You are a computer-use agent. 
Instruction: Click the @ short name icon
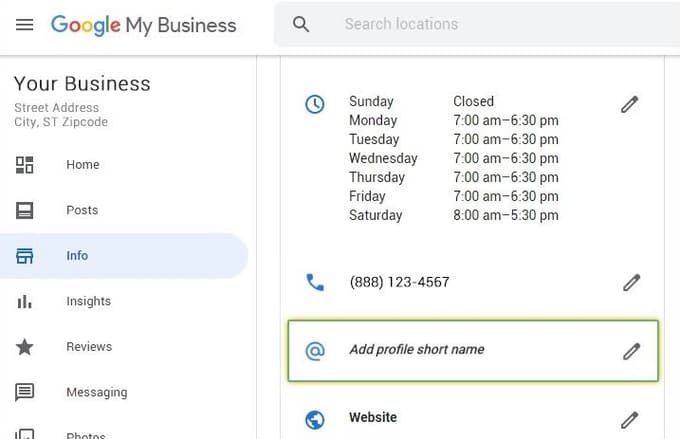(315, 351)
